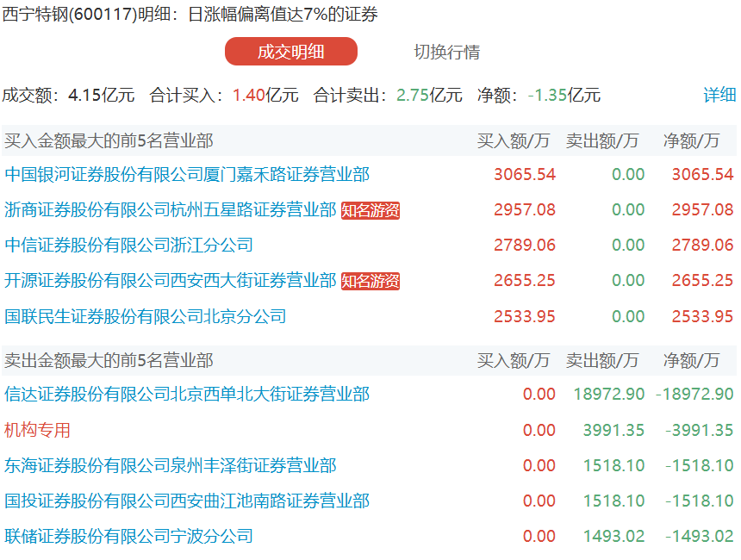Open the red 机构专用 entry
The height and width of the screenshot is (560, 741).
tap(37, 430)
